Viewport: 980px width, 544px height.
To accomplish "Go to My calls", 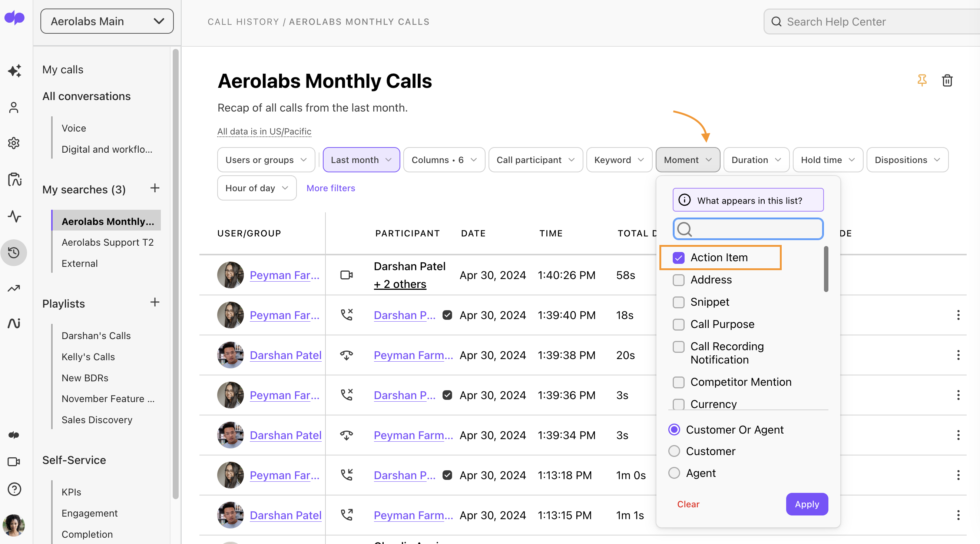I will (x=63, y=70).
